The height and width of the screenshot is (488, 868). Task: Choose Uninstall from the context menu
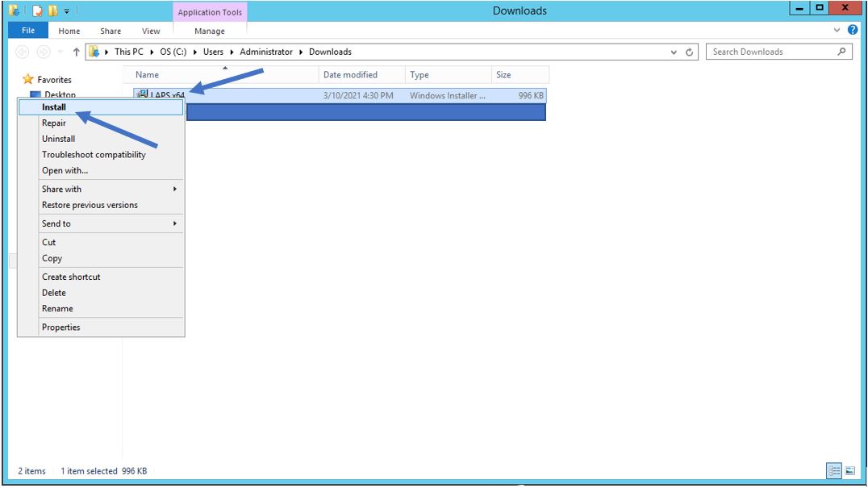pyautogui.click(x=101, y=139)
